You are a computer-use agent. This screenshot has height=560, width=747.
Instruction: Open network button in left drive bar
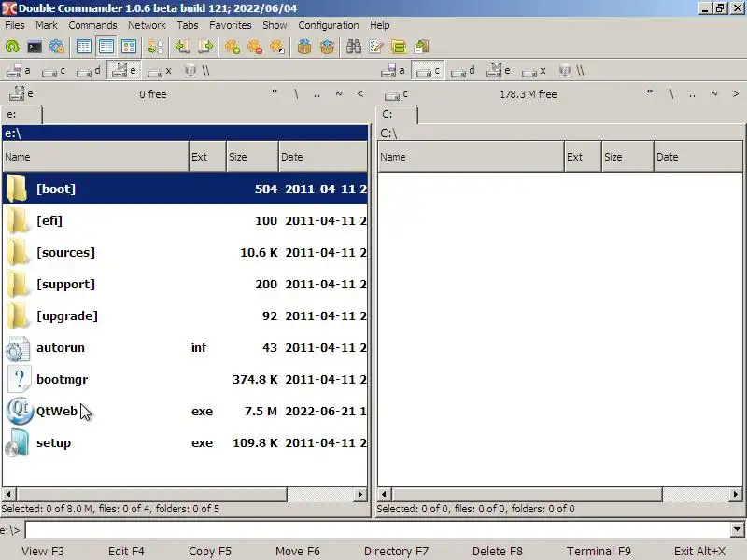(x=197, y=71)
